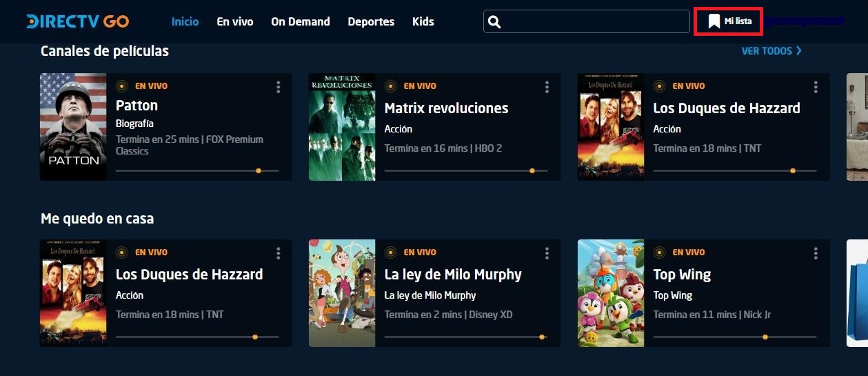Click Los Duques de Hazzard poster in Me quedo en casa
The width and height of the screenshot is (868, 376).
point(73,293)
